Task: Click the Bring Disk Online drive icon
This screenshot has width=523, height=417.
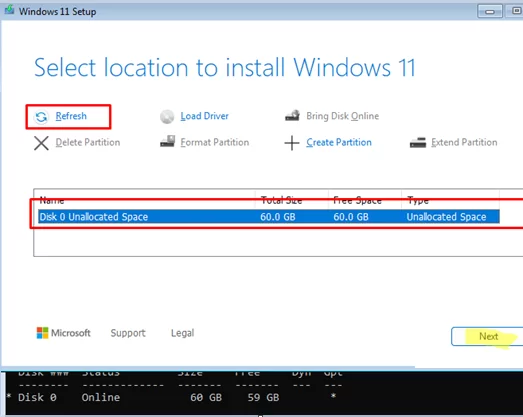Action: click(x=293, y=115)
